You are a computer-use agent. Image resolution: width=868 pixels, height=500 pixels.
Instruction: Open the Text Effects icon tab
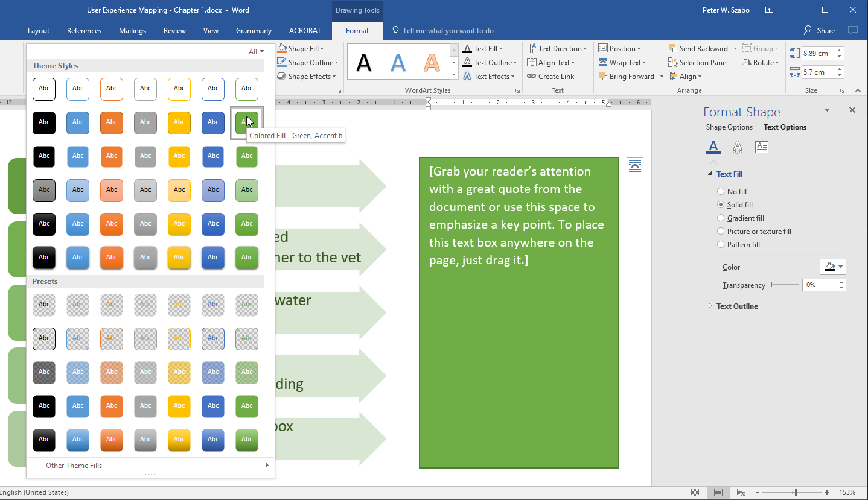(737, 147)
